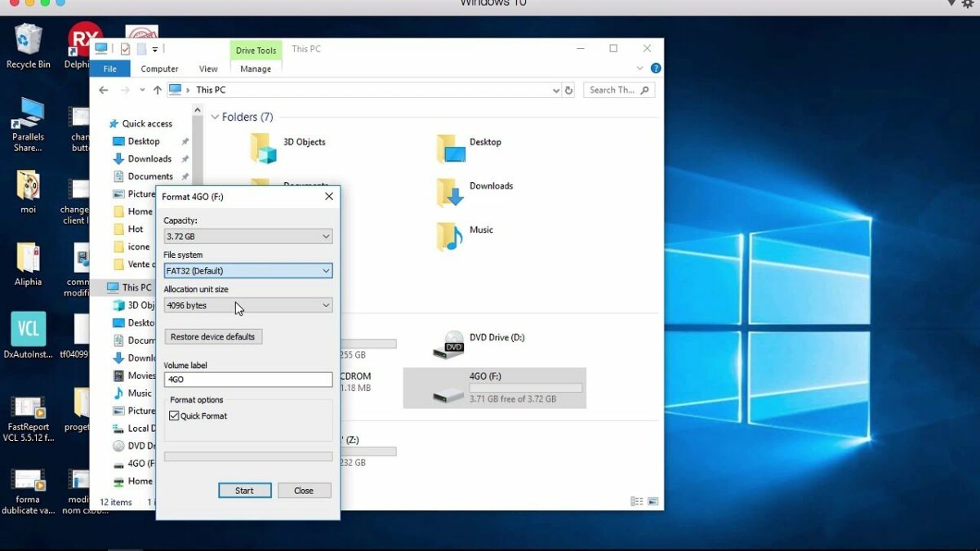Select the Quick access star icon
Image resolution: width=980 pixels, height=551 pixels.
pos(113,123)
